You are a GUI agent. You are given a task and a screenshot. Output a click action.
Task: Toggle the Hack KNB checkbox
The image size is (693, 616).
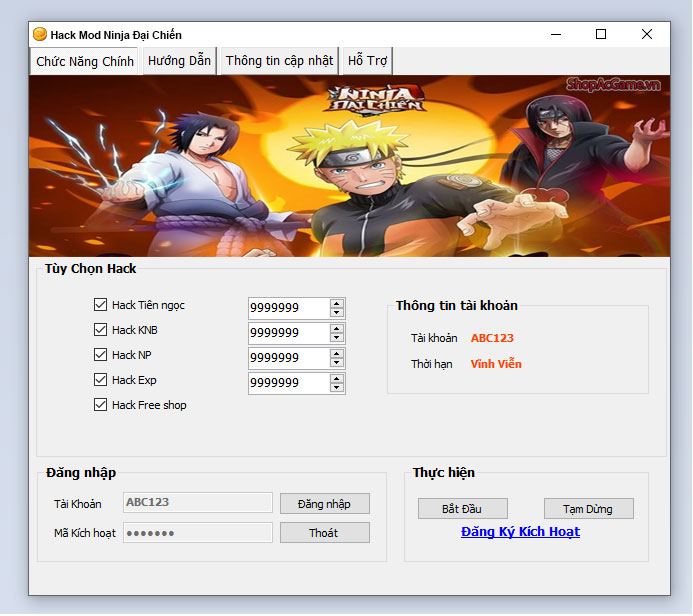point(100,330)
